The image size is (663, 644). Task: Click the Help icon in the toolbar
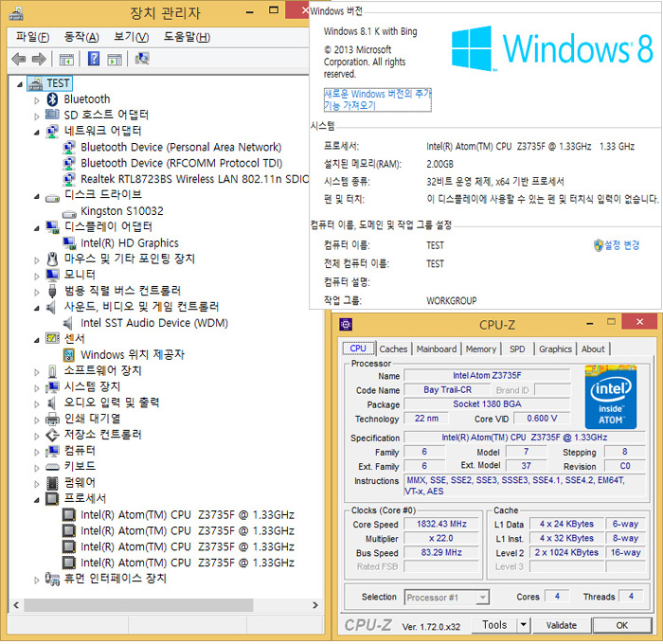click(94, 59)
